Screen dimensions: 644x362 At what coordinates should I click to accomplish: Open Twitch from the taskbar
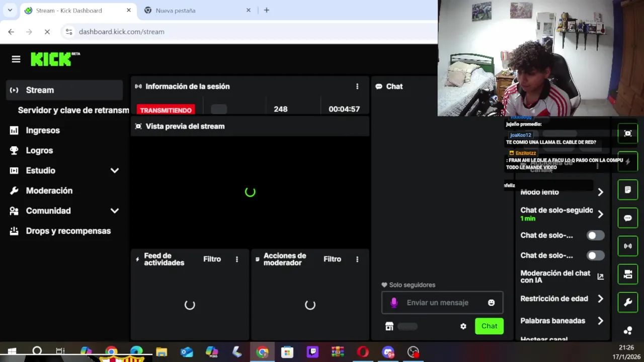click(x=312, y=352)
